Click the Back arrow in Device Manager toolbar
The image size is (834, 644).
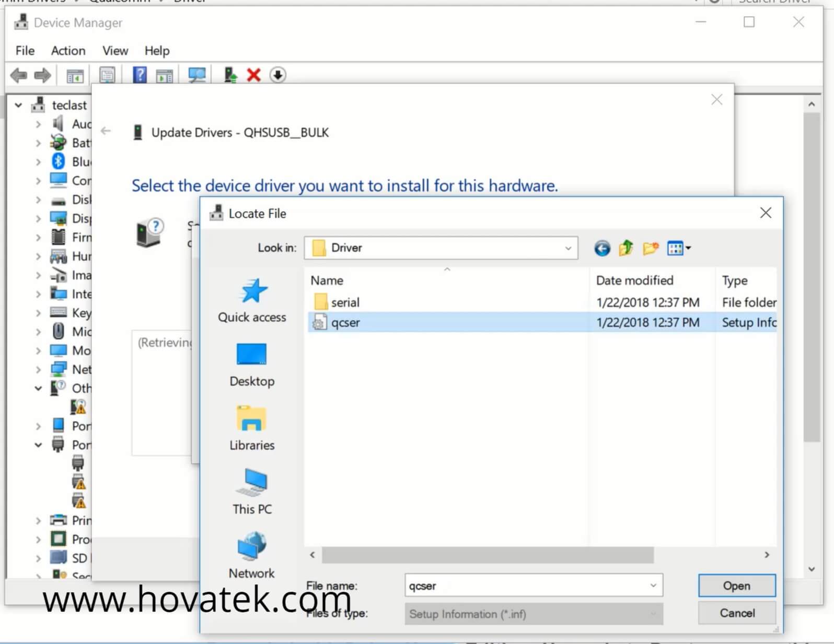(19, 75)
